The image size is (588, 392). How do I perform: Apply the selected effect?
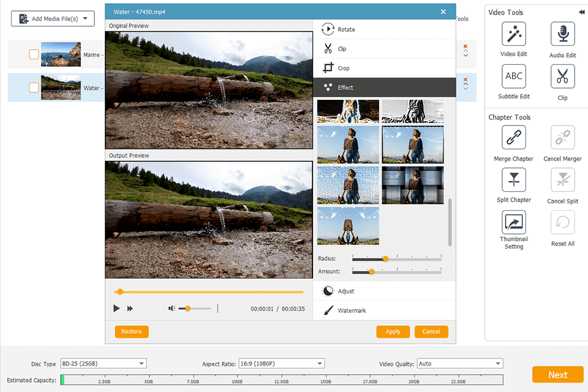click(x=393, y=331)
